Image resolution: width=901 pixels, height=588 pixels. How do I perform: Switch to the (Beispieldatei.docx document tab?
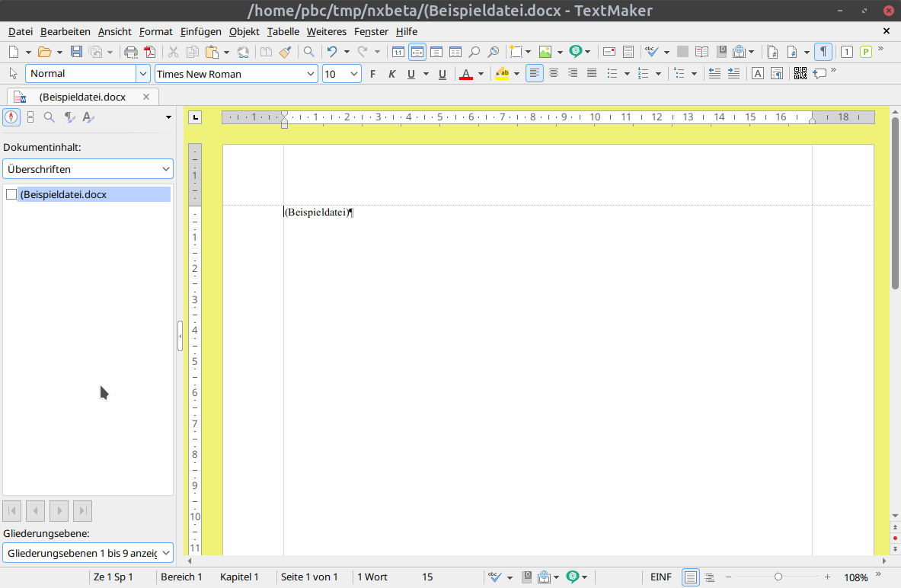(x=82, y=97)
